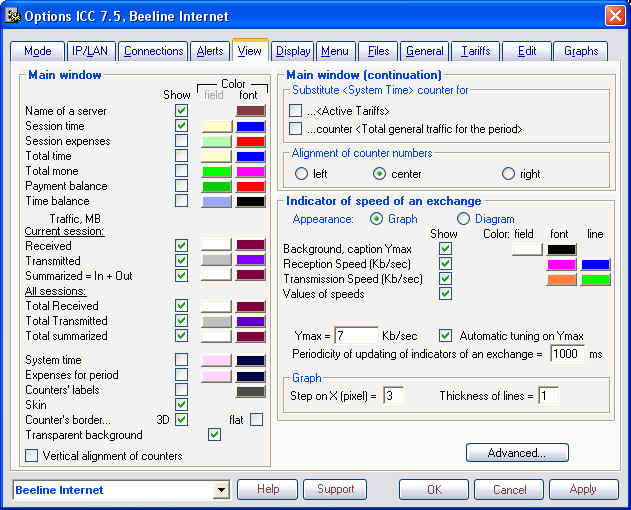Change Session time field color swatch
Screen dimensions: 631x510
(217, 126)
